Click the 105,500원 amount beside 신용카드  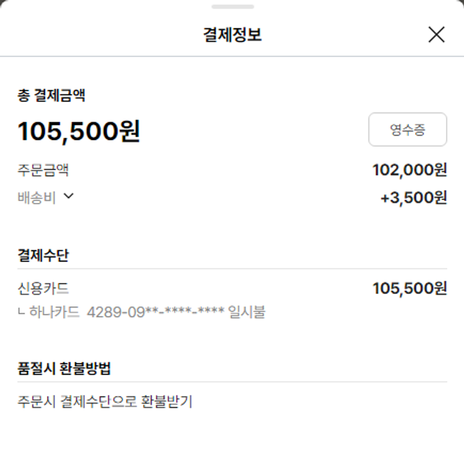[409, 288]
